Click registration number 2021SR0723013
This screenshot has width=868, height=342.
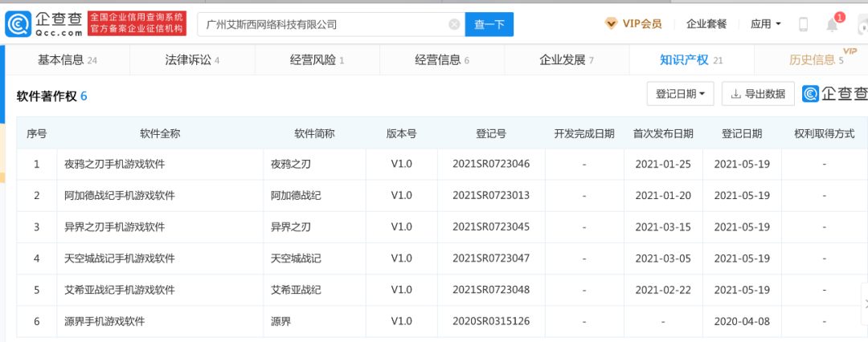491,195
